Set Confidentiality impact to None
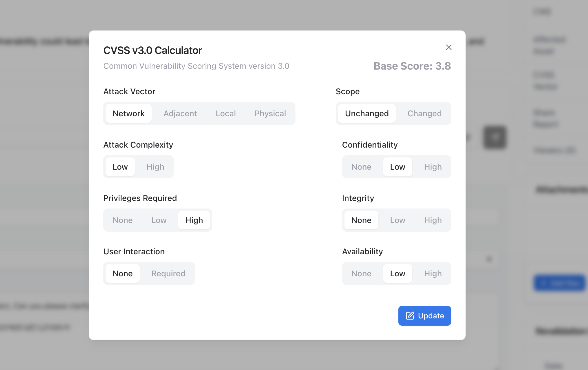The height and width of the screenshot is (370, 588). tap(361, 167)
